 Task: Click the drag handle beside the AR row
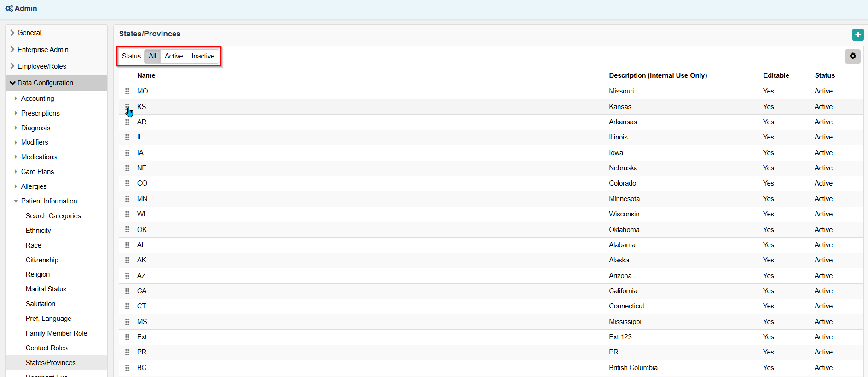127,122
